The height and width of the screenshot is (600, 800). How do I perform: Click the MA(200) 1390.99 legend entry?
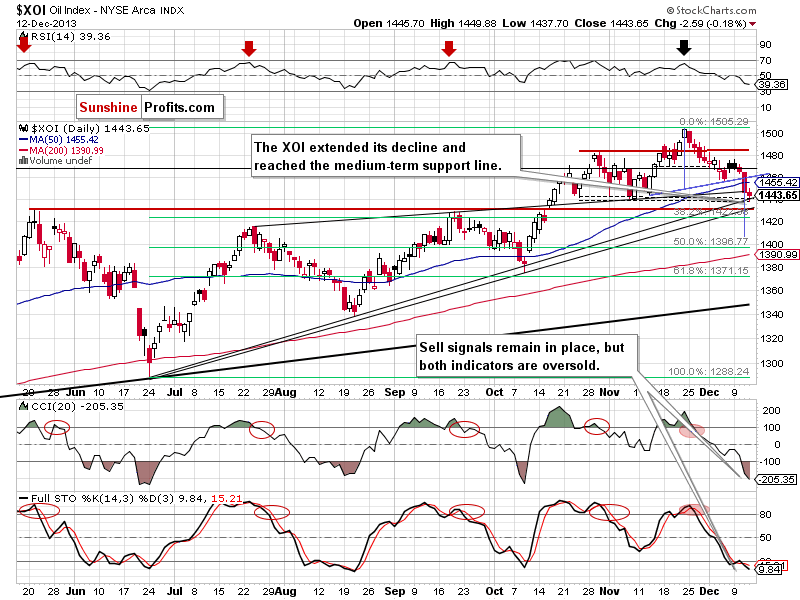[66, 151]
